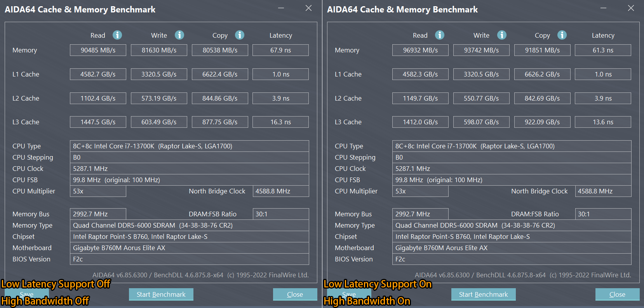Select Memory Write 93742 MB/s field
The height and width of the screenshot is (308, 644).
coord(481,50)
